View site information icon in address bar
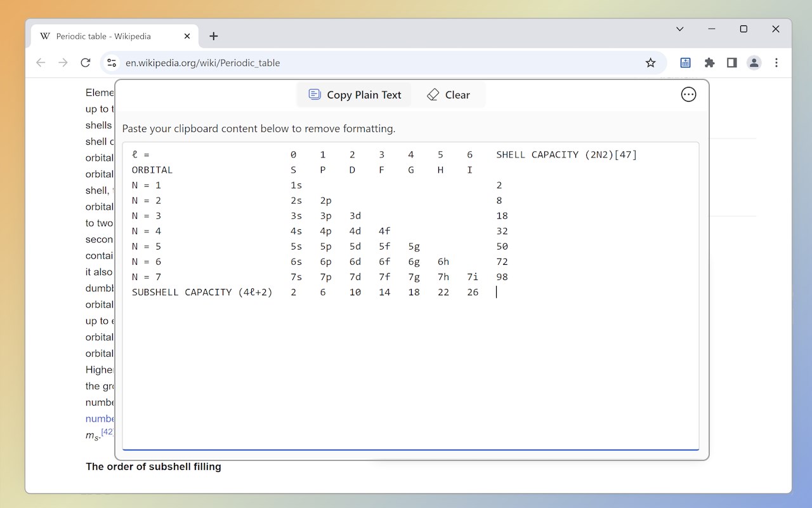The height and width of the screenshot is (508, 812). pyautogui.click(x=112, y=63)
